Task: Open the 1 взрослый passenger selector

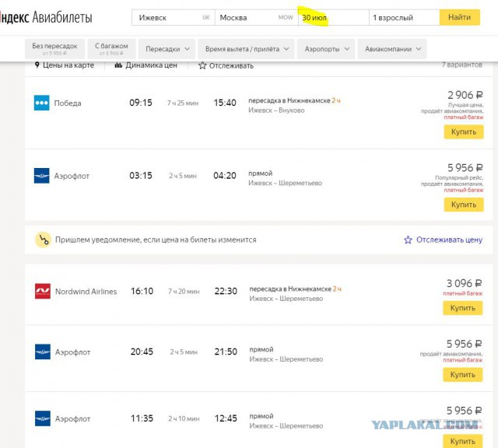Action: (405, 17)
